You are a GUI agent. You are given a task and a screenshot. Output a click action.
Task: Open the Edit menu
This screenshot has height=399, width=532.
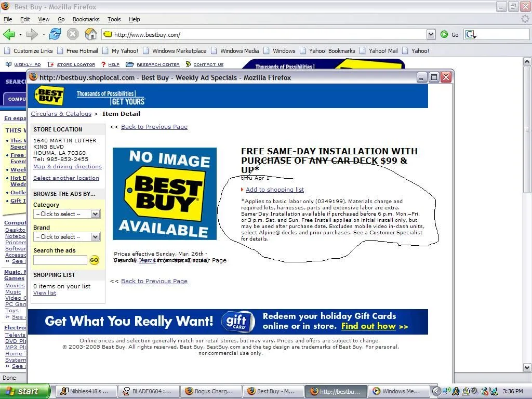[x=25, y=19]
